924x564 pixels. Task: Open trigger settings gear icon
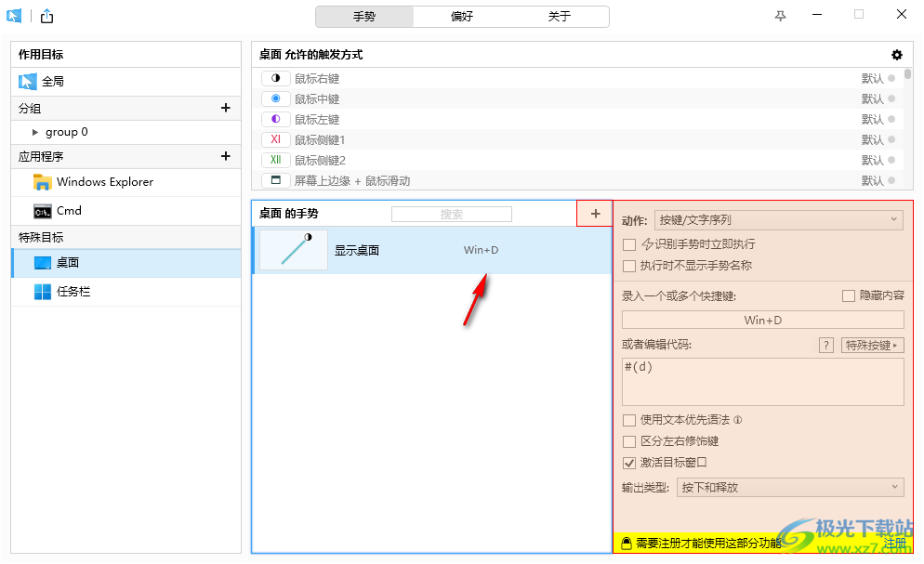(897, 55)
